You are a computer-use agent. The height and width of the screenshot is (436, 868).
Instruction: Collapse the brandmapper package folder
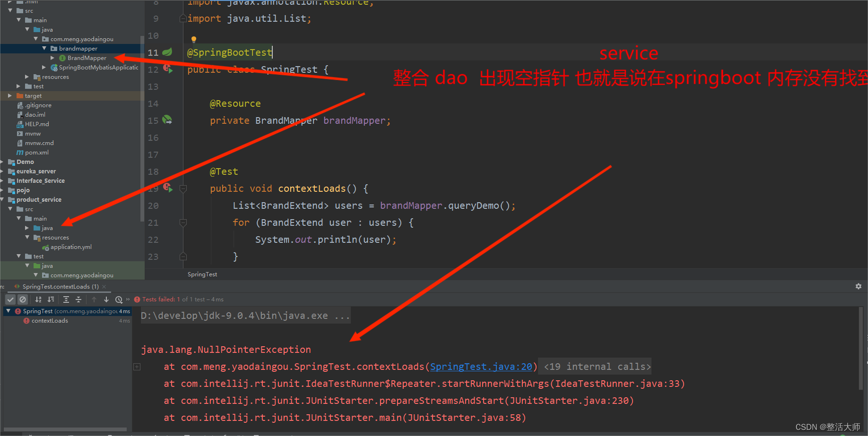pos(44,48)
